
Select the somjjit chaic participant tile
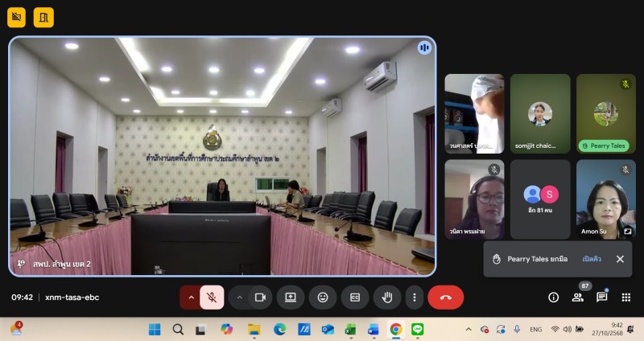pos(540,113)
